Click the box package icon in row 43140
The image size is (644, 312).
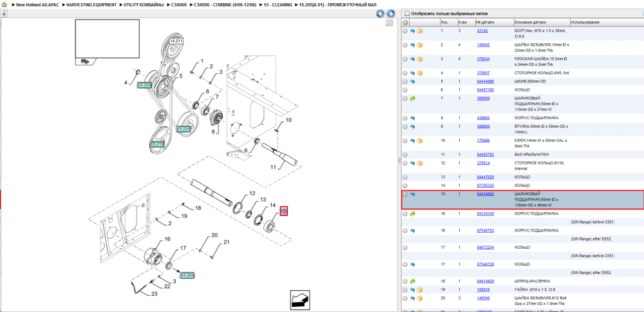click(419, 31)
